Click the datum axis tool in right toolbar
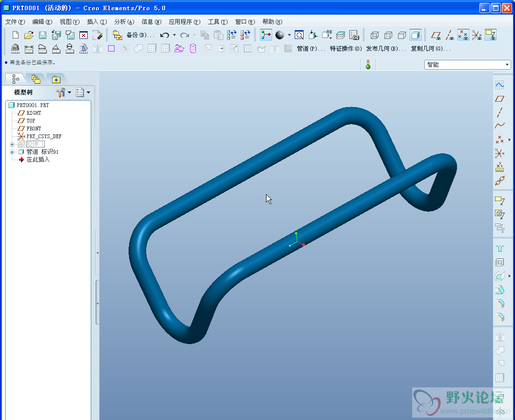This screenshot has width=515, height=420. 499,112
